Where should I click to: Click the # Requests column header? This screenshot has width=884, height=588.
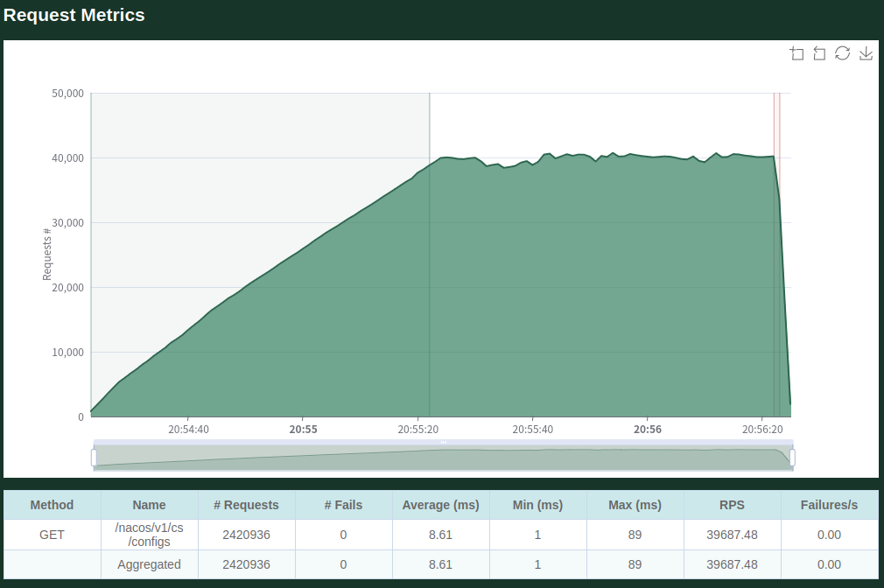click(x=246, y=505)
